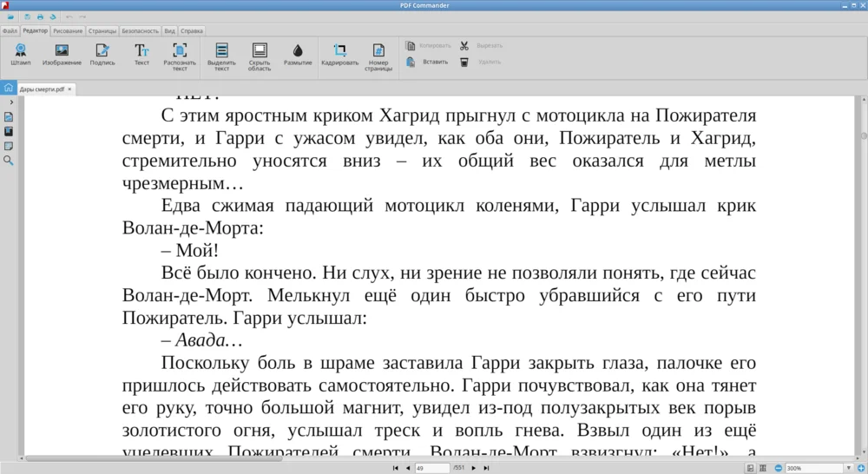Add a signature with Подпись tool

click(102, 55)
